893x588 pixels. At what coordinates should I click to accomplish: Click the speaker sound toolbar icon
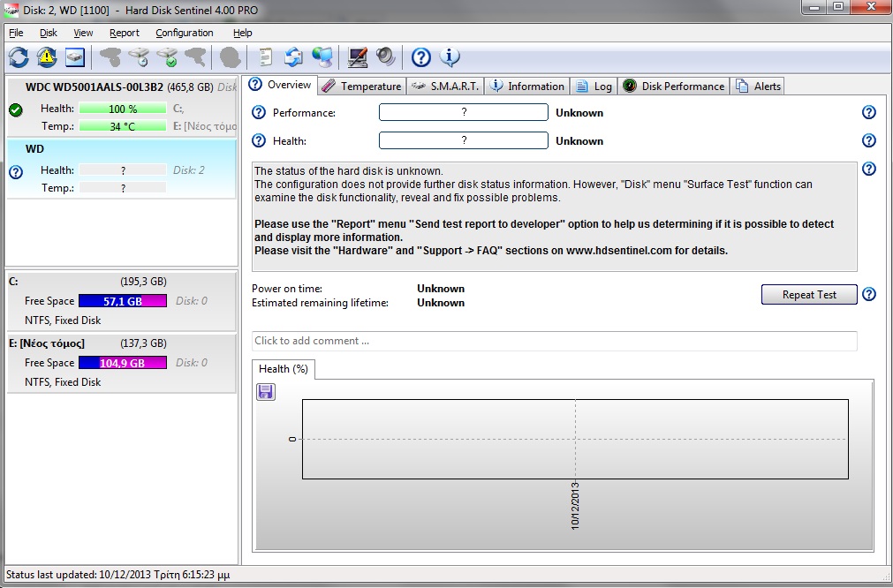tap(386, 57)
